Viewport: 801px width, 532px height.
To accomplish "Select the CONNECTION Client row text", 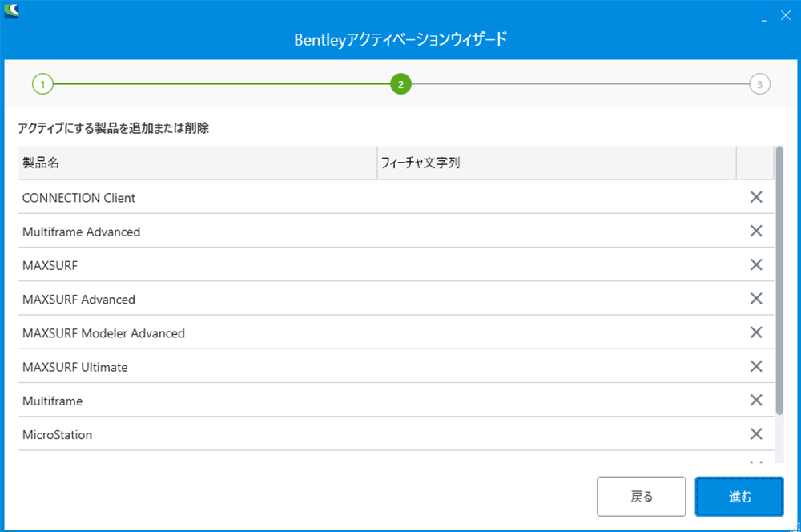I will pyautogui.click(x=78, y=198).
